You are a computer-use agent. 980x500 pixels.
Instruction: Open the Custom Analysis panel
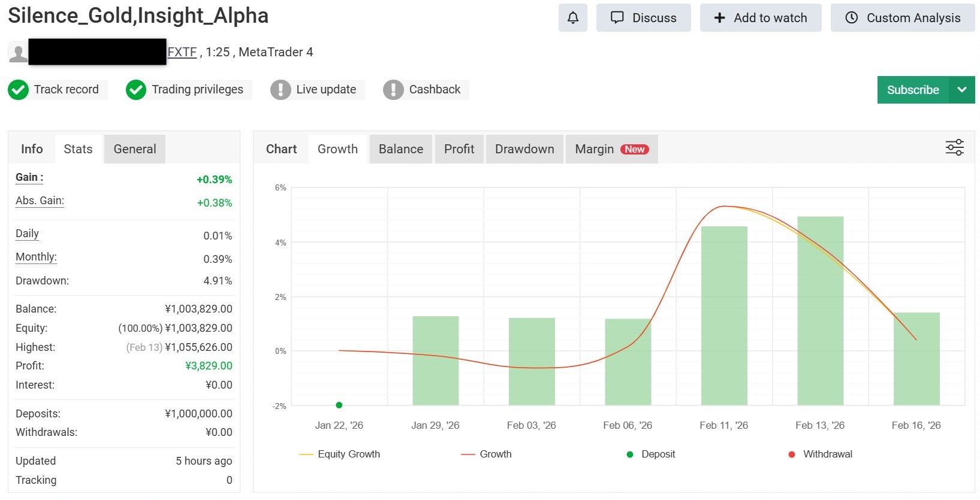(x=903, y=18)
